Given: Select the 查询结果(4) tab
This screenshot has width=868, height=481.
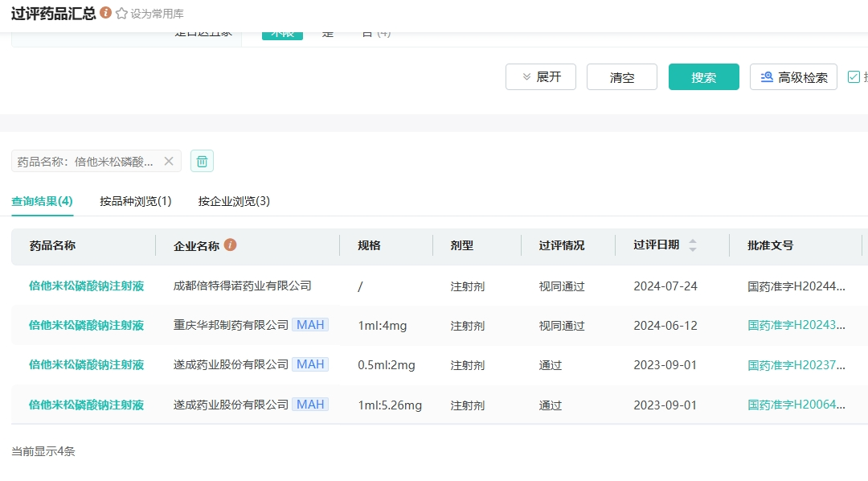Looking at the screenshot, I should coord(42,201).
